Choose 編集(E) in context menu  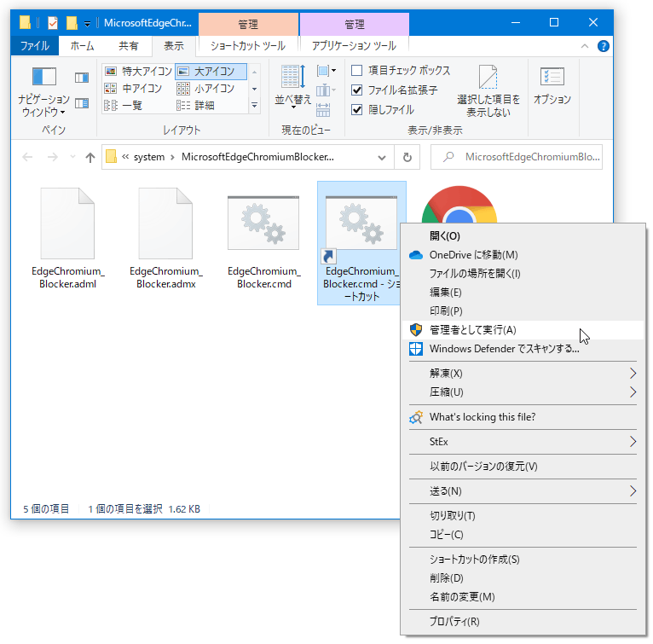[523, 293]
